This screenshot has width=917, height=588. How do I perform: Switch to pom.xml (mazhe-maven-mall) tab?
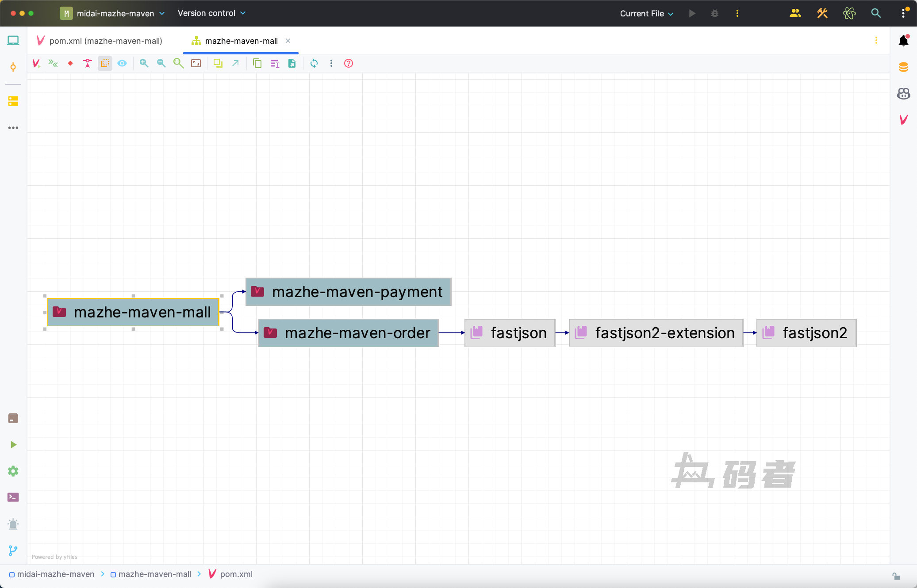click(x=105, y=41)
